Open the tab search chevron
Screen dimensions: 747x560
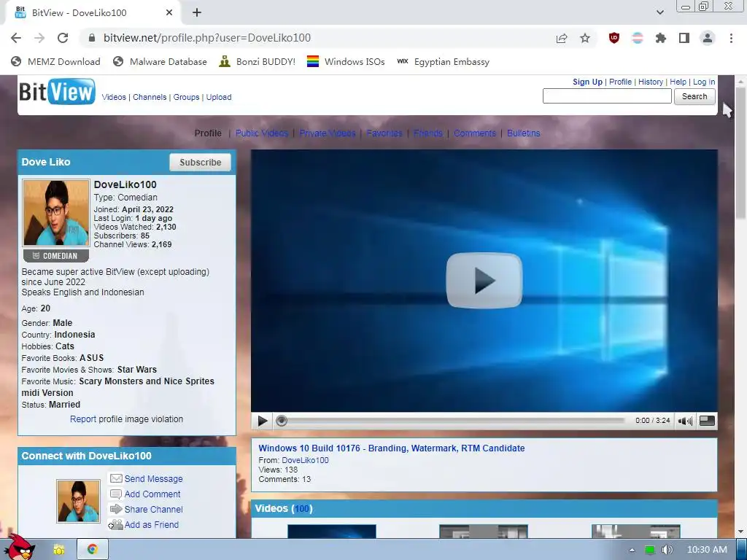tap(659, 13)
